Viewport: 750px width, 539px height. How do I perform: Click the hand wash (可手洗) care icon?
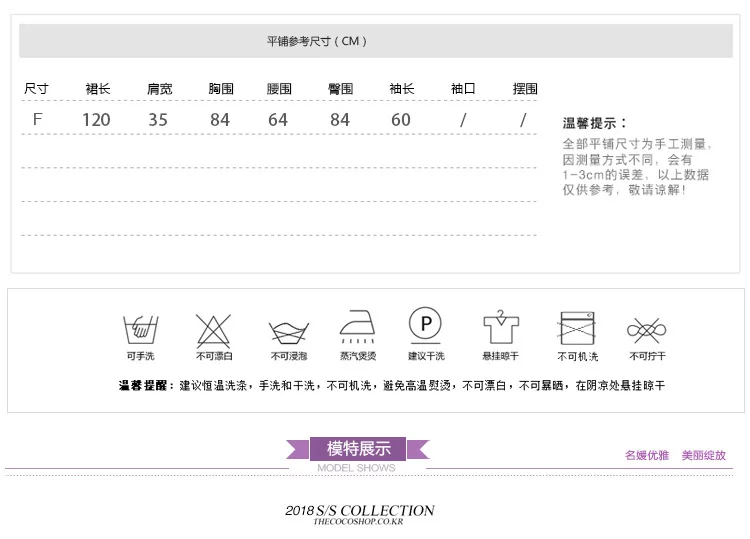tap(141, 330)
